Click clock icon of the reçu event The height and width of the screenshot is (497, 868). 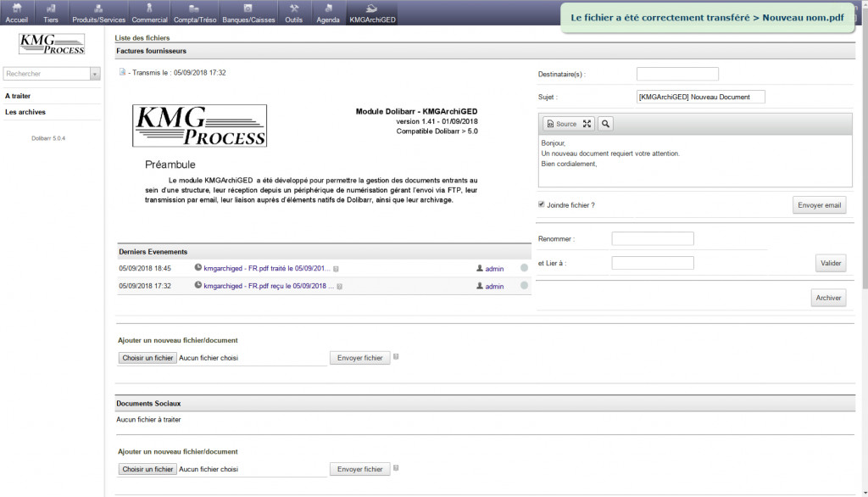point(198,285)
